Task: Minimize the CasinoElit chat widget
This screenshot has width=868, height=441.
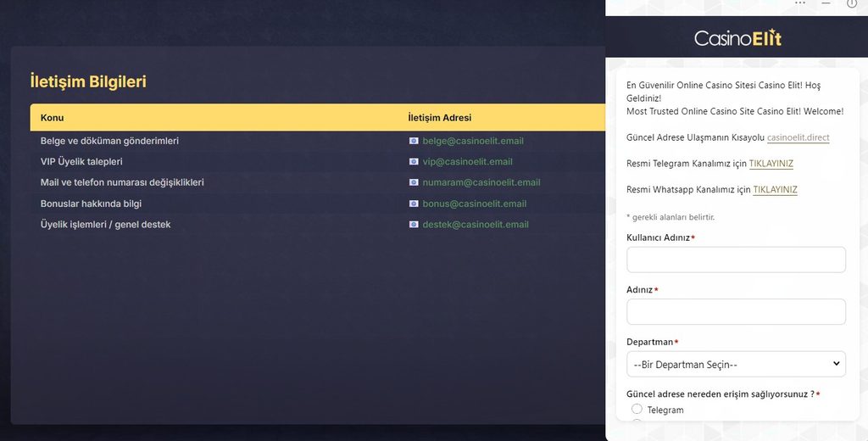Action: (x=826, y=3)
